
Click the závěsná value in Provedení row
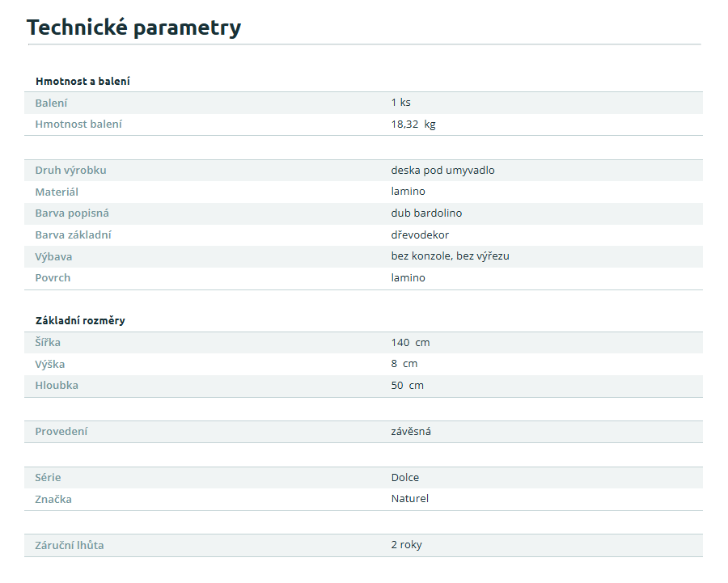point(411,432)
